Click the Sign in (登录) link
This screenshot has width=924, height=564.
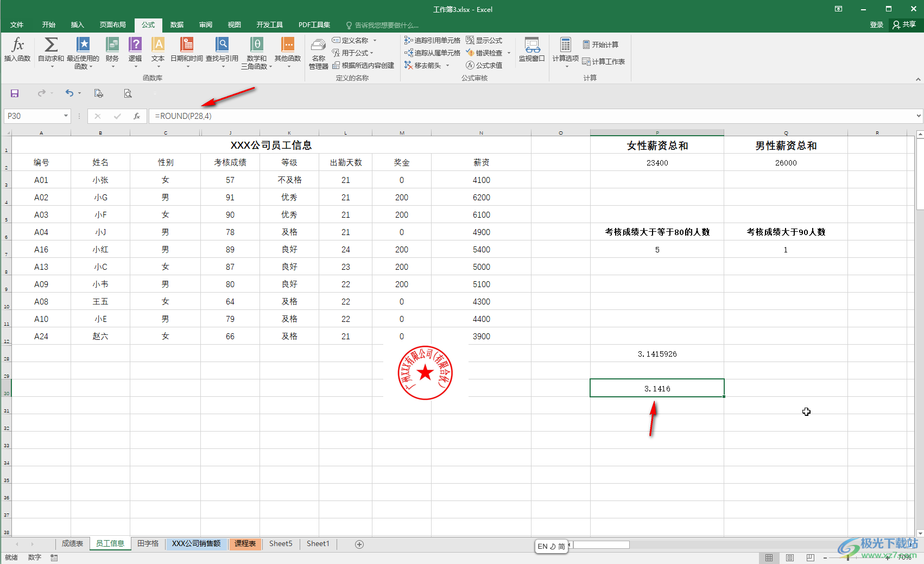(876, 24)
